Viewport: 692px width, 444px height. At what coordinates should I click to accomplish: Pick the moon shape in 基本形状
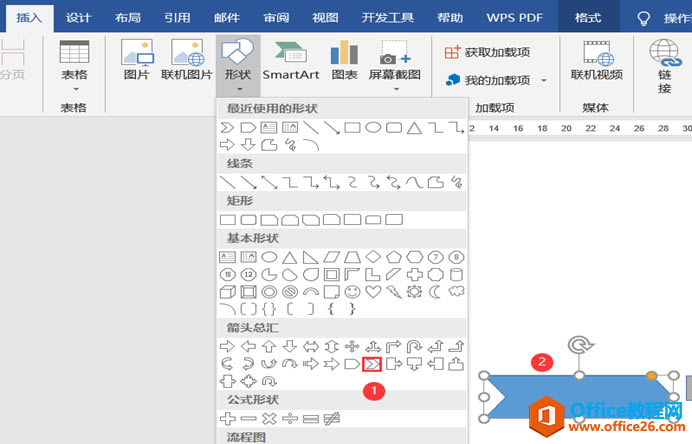point(435,292)
